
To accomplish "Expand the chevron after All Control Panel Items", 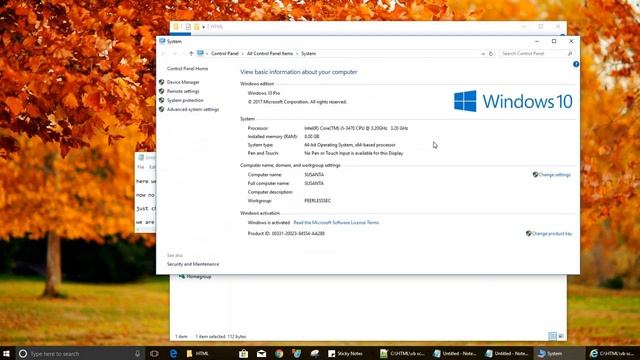I will pos(297,53).
